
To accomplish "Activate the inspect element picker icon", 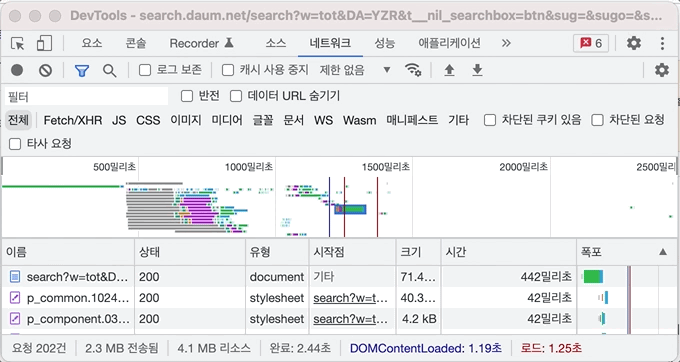I will (17, 43).
